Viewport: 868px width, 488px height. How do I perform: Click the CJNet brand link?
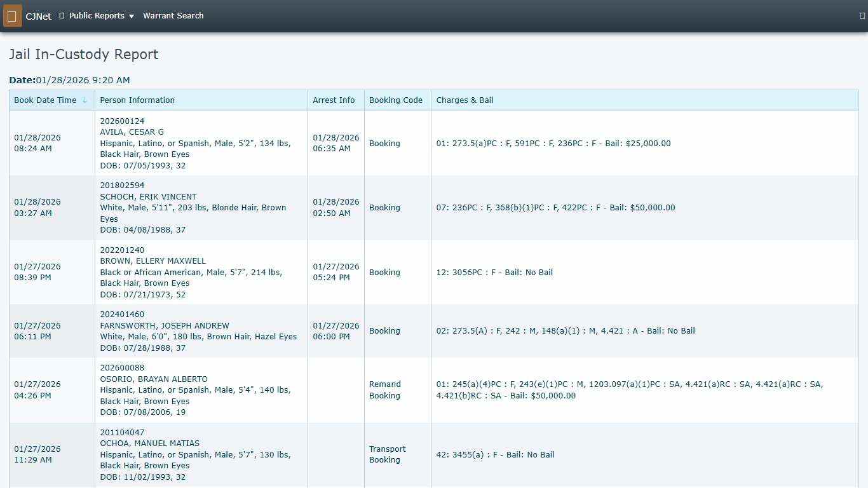click(x=39, y=17)
